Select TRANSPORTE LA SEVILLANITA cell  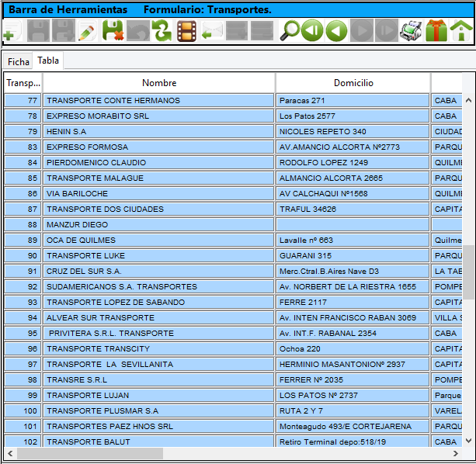coord(158,364)
